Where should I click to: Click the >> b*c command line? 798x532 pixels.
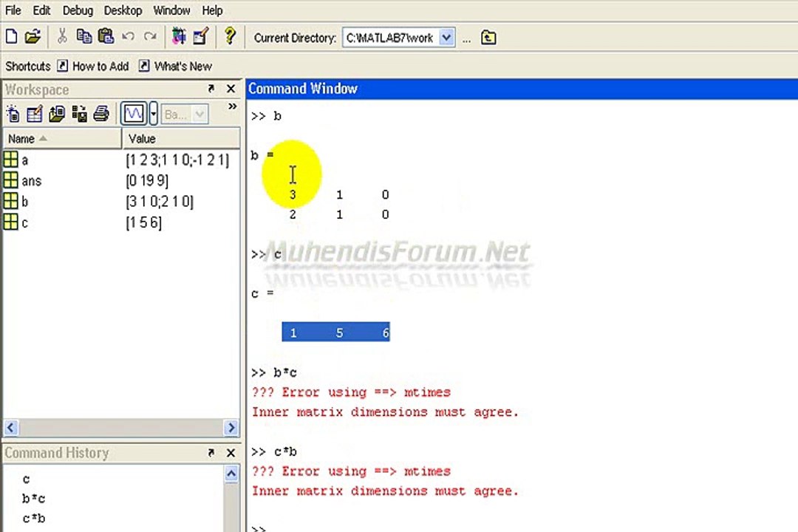274,372
